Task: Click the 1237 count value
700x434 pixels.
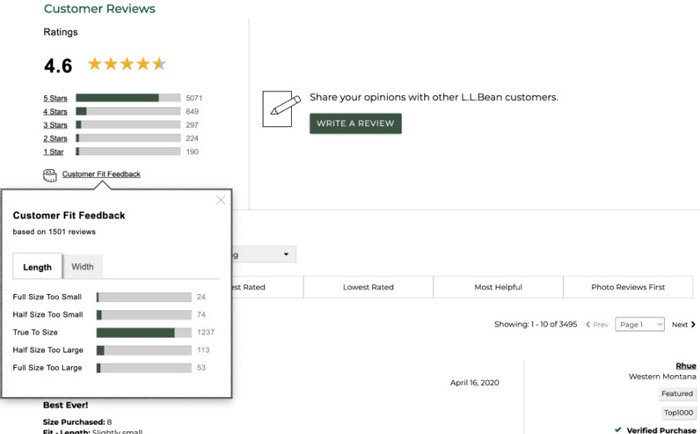Action: tap(206, 333)
